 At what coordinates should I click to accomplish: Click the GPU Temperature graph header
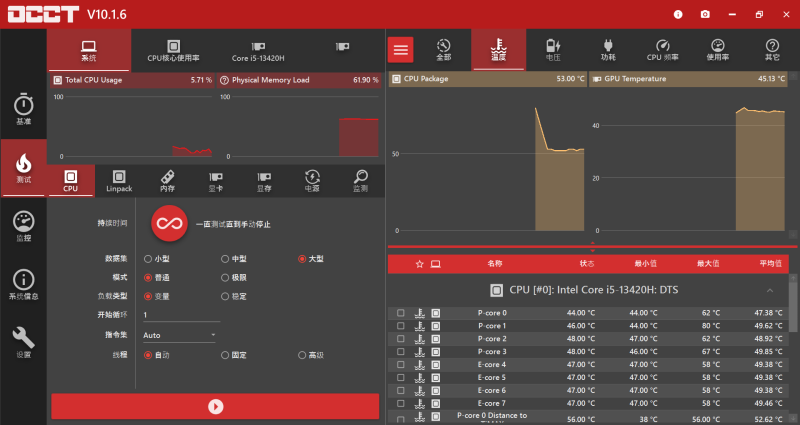[689, 79]
